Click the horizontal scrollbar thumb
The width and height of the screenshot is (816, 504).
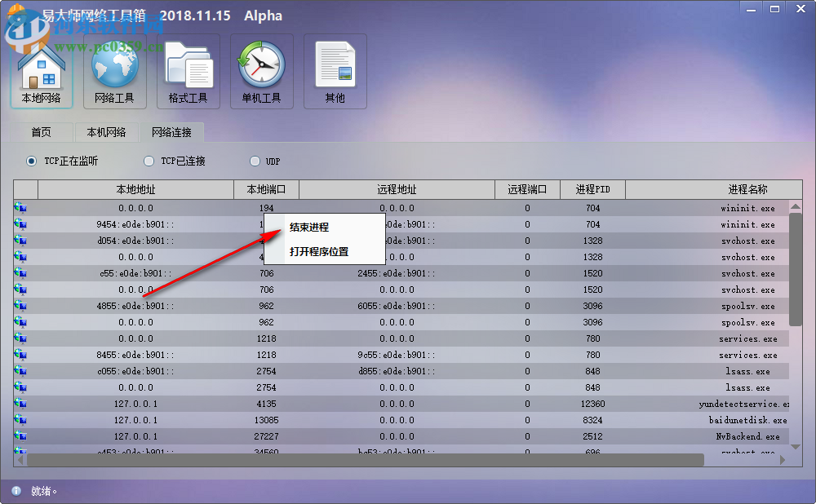point(366,460)
